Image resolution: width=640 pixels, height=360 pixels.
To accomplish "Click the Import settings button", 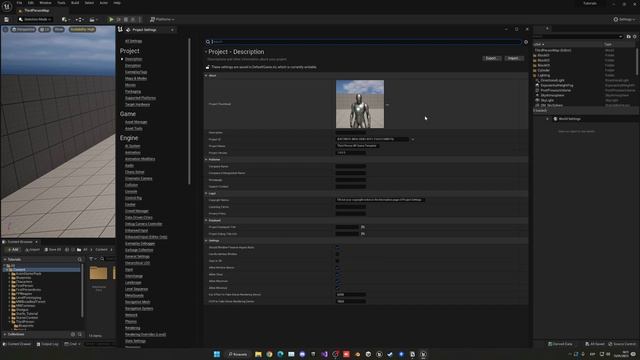I will [513, 58].
